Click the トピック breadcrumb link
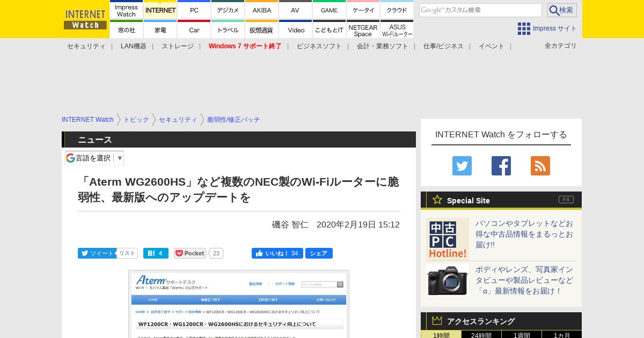The width and height of the screenshot is (644, 338). pyautogui.click(x=136, y=120)
